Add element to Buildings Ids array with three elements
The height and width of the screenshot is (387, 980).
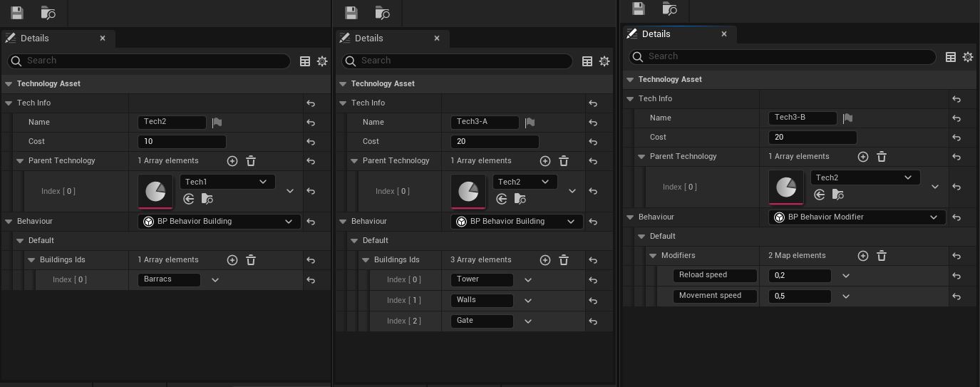tap(545, 260)
